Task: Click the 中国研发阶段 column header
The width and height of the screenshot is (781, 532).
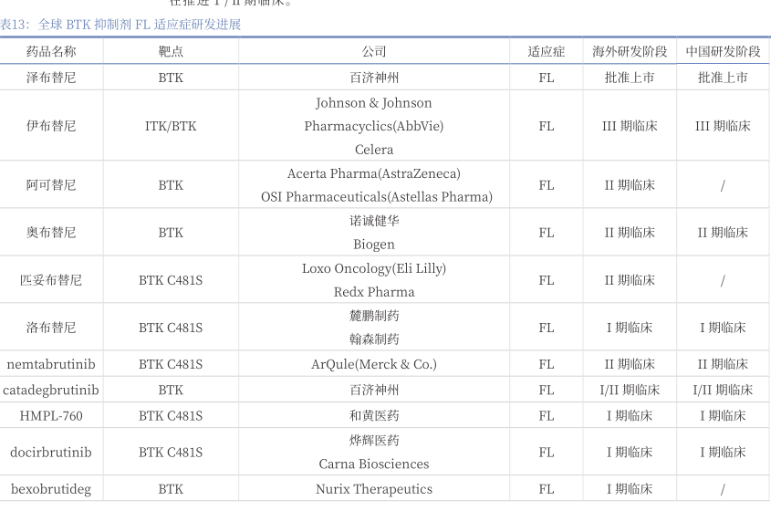Action: (x=723, y=52)
